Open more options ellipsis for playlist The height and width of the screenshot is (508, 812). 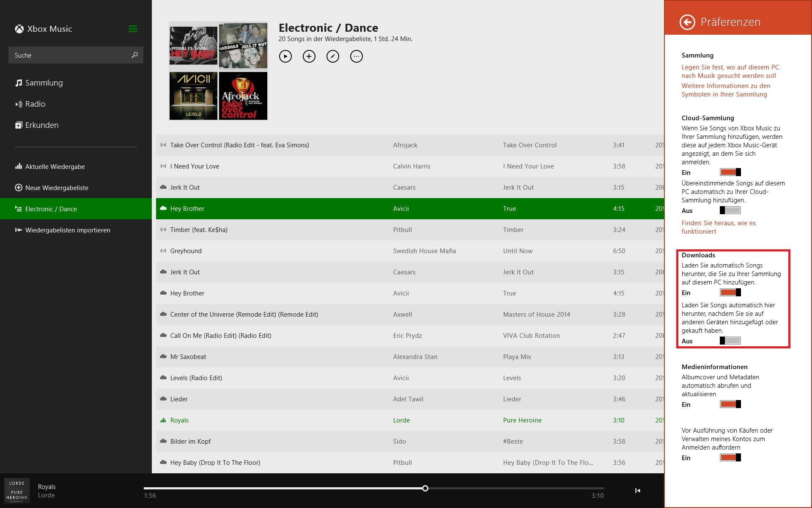tap(357, 56)
